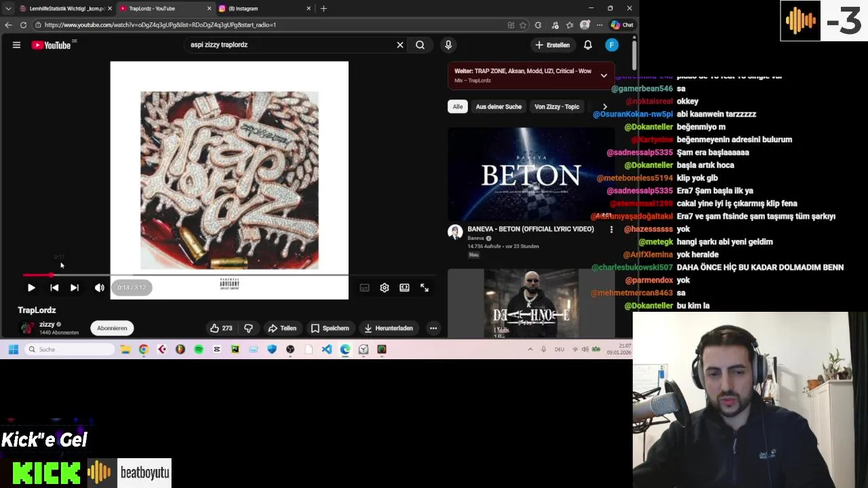
Task: Click the browser address bar URL
Action: point(160,25)
